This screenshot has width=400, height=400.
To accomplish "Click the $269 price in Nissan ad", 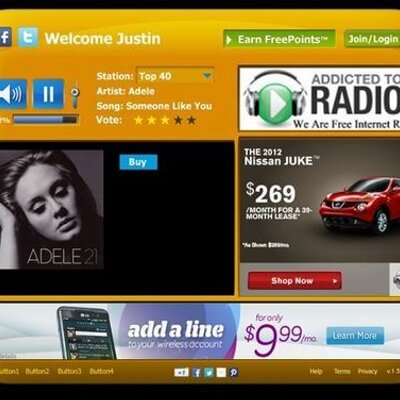I will pyautogui.click(x=271, y=193).
